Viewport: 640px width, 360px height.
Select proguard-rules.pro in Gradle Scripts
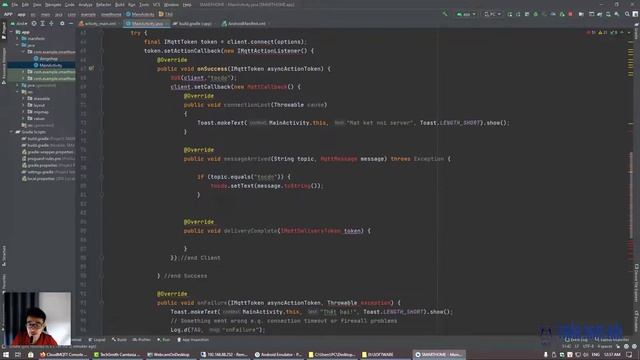click(x=48, y=158)
